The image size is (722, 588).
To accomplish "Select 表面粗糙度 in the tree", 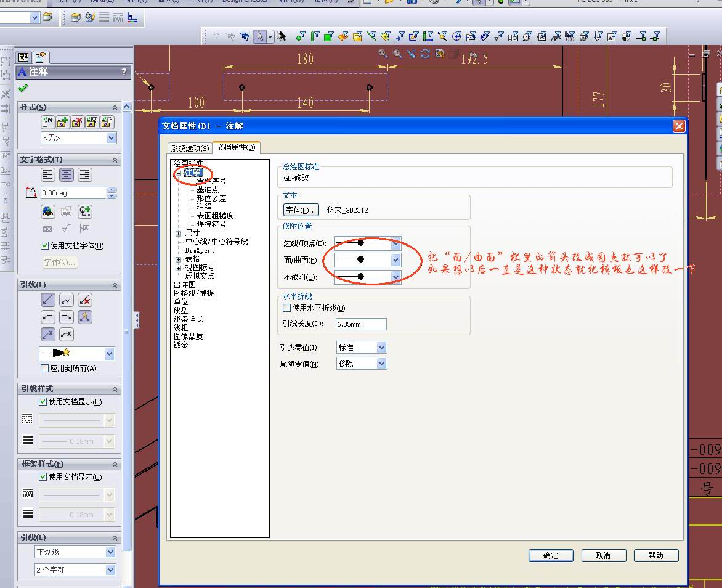I will pos(215,215).
